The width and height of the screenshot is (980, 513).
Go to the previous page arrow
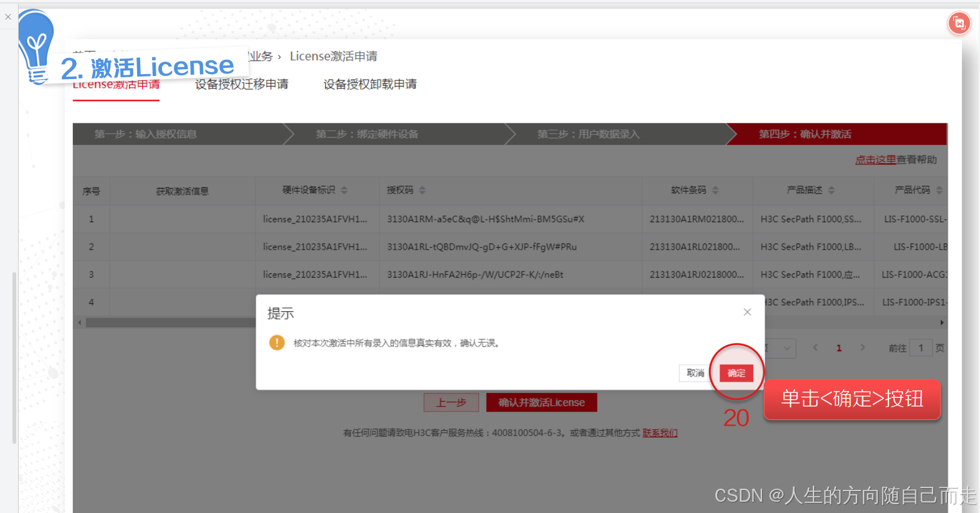click(815, 347)
